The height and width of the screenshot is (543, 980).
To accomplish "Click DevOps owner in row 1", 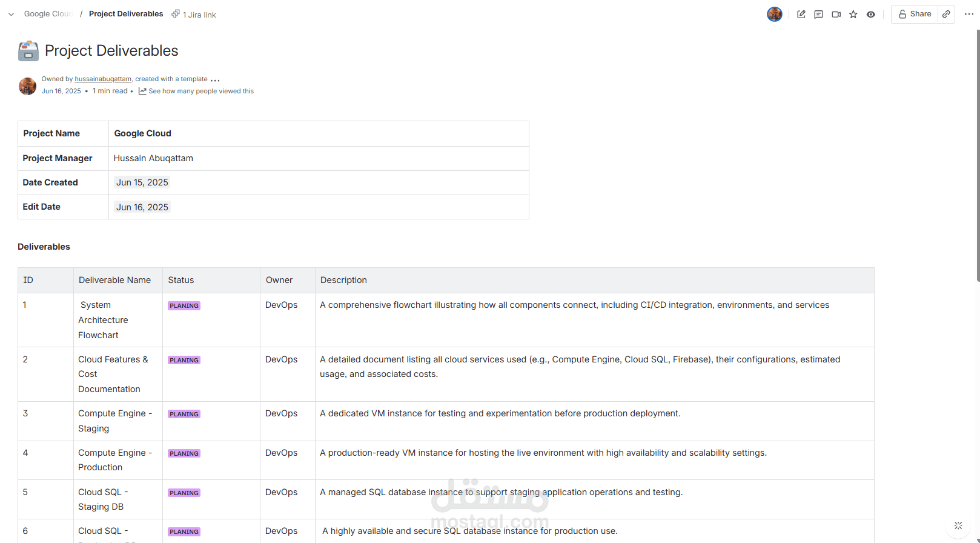I will click(x=282, y=305).
